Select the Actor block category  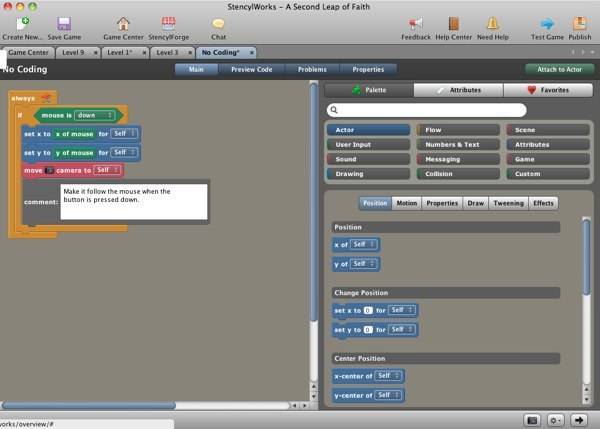(368, 130)
